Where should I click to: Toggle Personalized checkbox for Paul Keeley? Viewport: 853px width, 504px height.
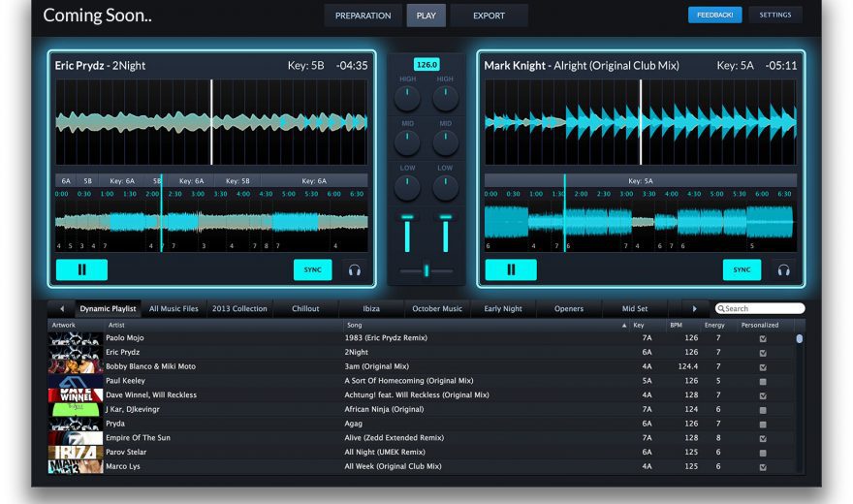[763, 382]
